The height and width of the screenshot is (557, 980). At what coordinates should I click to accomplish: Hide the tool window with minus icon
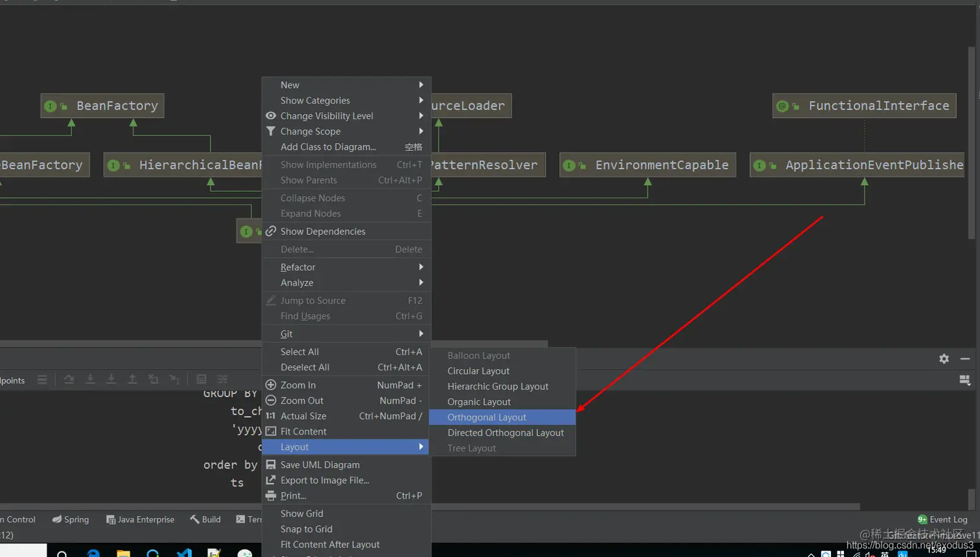pyautogui.click(x=965, y=359)
